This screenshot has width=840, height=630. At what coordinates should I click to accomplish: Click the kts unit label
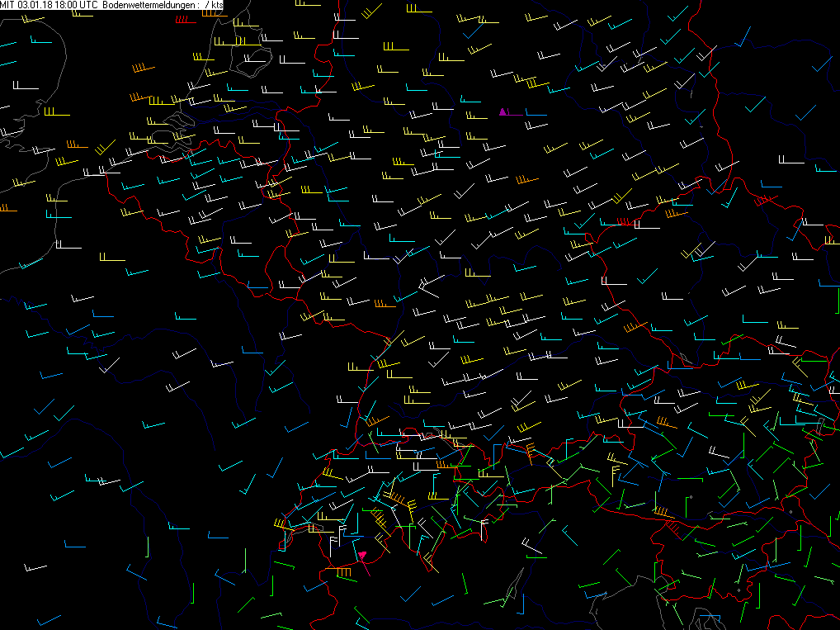(x=217, y=5)
